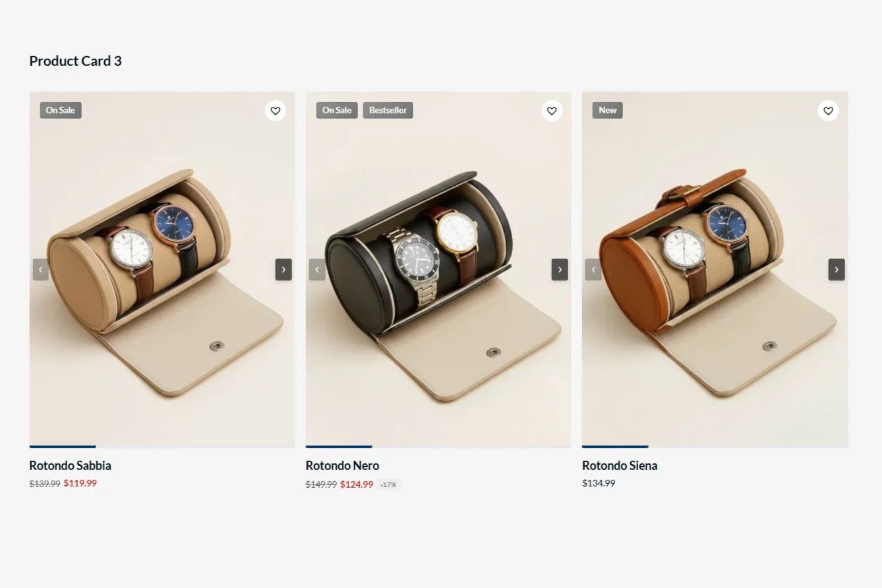Viewport: 882px width, 588px height.
Task: Click the Rotondo Nero product image
Action: tap(438, 270)
